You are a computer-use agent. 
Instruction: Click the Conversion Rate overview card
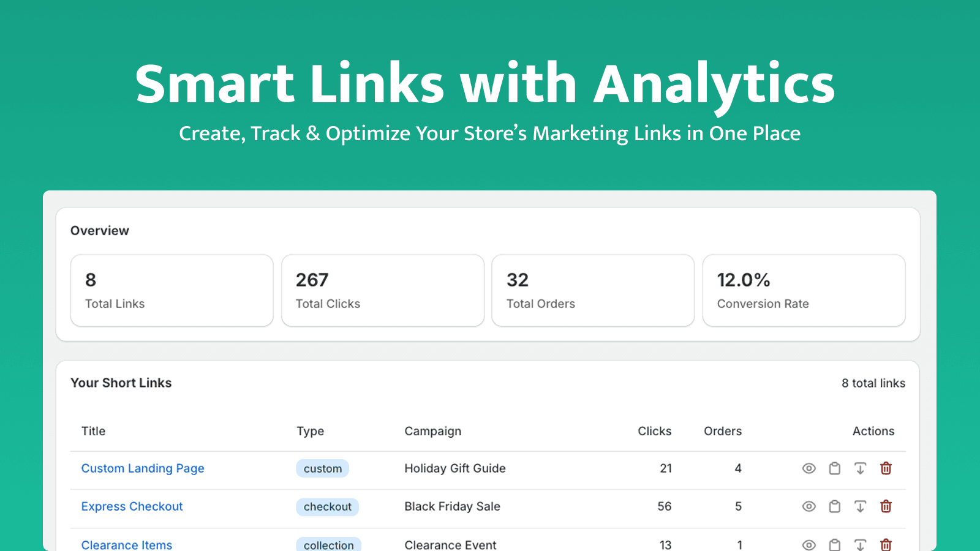(x=804, y=290)
